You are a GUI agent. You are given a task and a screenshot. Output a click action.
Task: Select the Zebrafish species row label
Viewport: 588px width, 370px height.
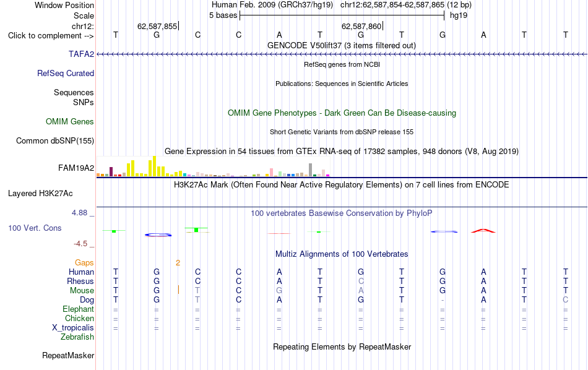point(77,337)
